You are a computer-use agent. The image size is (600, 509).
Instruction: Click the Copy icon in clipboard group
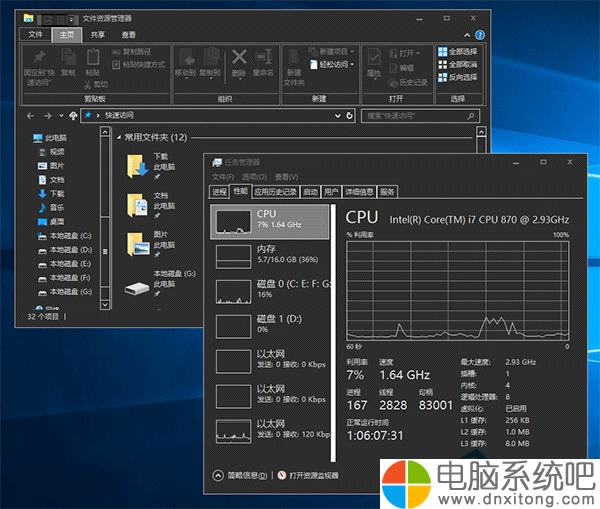pos(68,57)
